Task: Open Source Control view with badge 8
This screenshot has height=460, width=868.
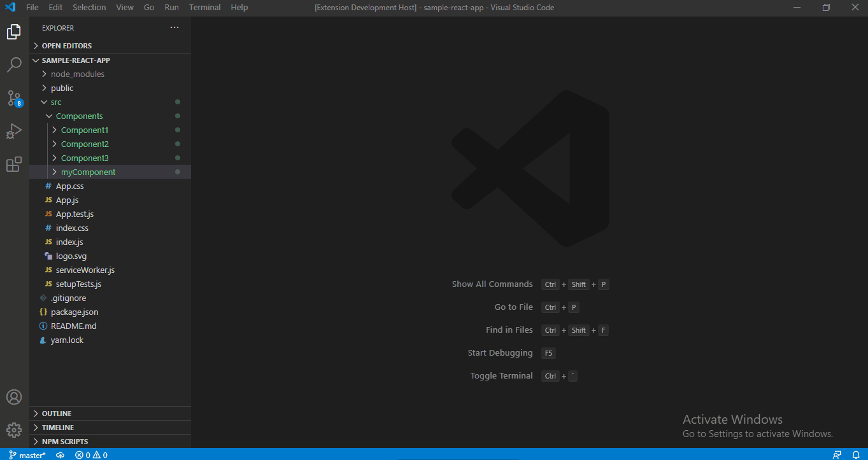Action: (14, 98)
